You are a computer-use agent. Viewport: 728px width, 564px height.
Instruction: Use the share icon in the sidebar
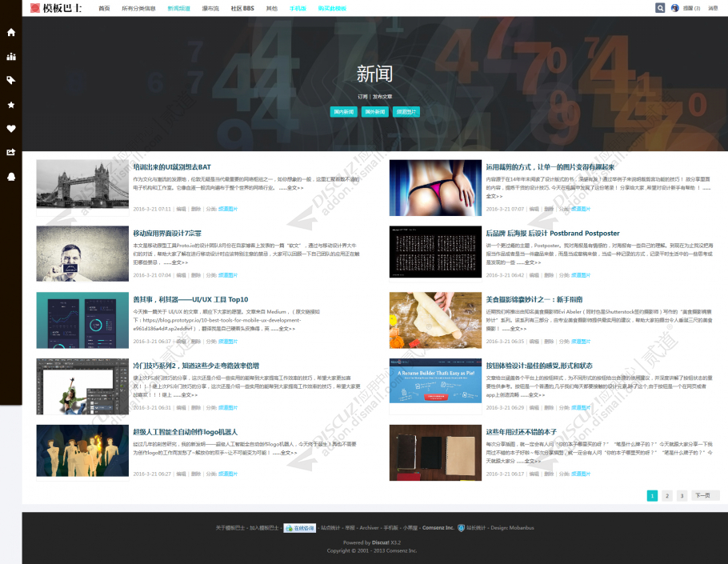(x=11, y=152)
